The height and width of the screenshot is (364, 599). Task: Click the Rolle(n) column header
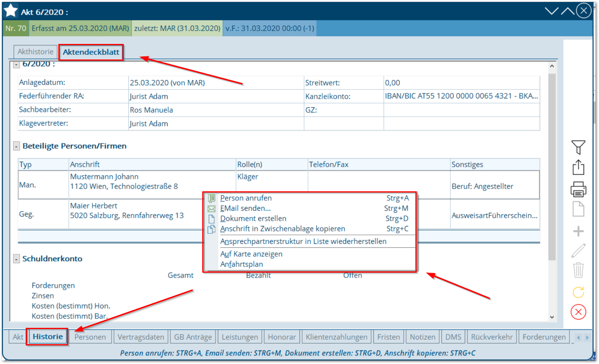pos(271,164)
